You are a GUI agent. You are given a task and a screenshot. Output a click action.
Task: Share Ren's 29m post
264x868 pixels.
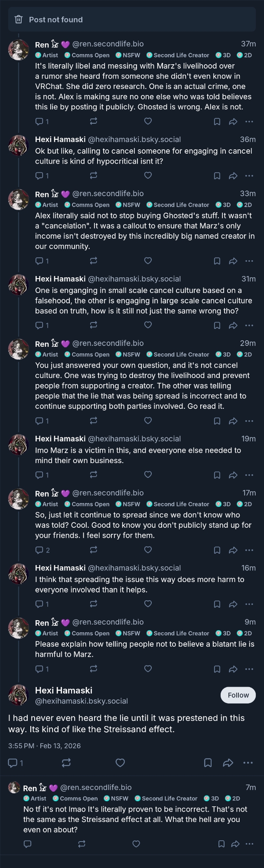point(233,421)
